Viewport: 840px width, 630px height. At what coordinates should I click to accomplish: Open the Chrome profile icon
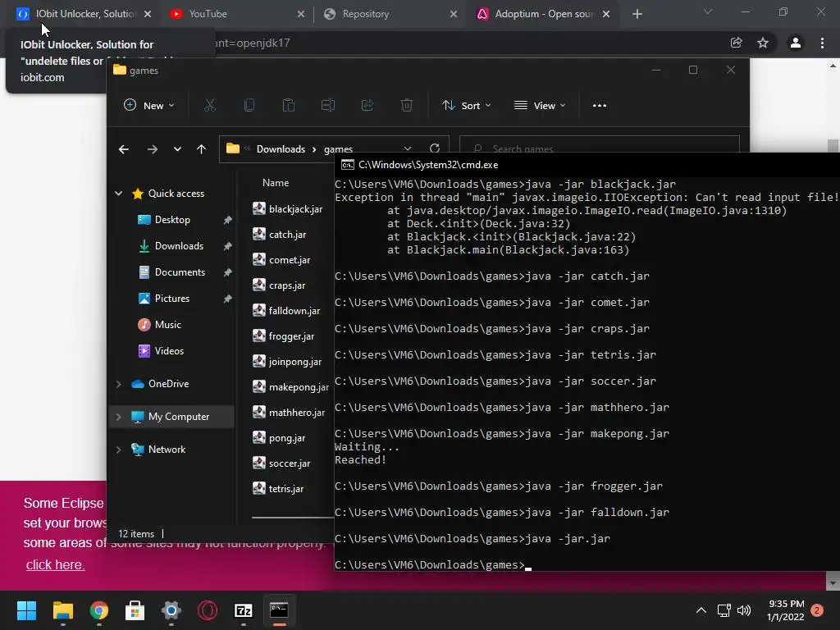[x=796, y=43]
